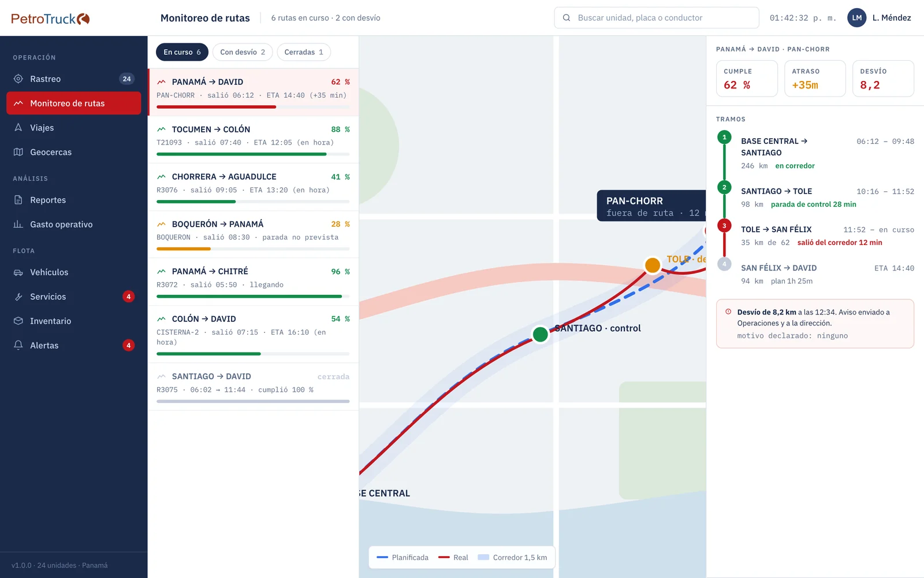Select the Geocercas map icon
924x578 pixels.
coord(18,152)
